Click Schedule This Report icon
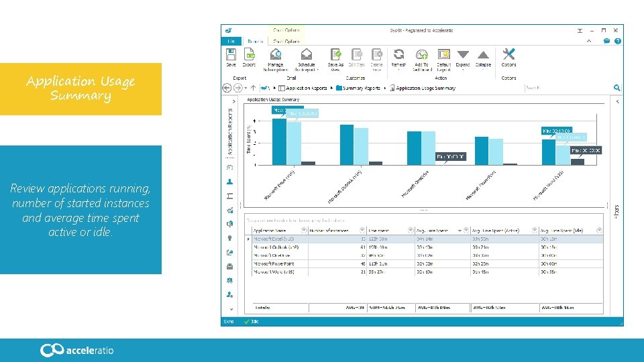The image size is (644, 362). 307,54
